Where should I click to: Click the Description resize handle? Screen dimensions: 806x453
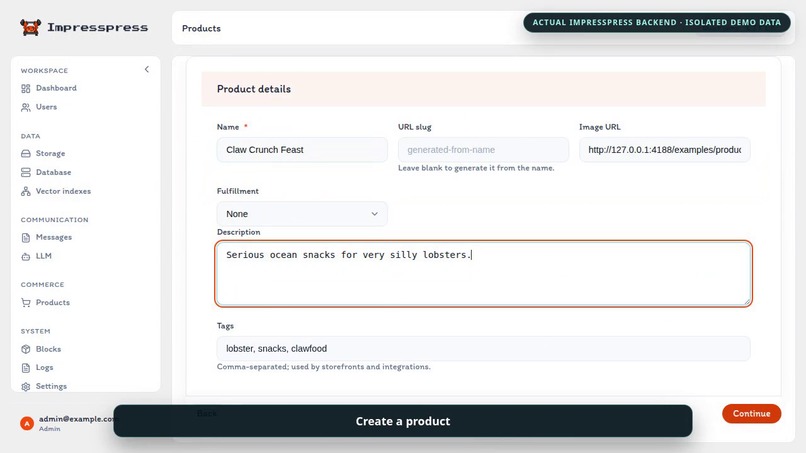pyautogui.click(x=747, y=301)
